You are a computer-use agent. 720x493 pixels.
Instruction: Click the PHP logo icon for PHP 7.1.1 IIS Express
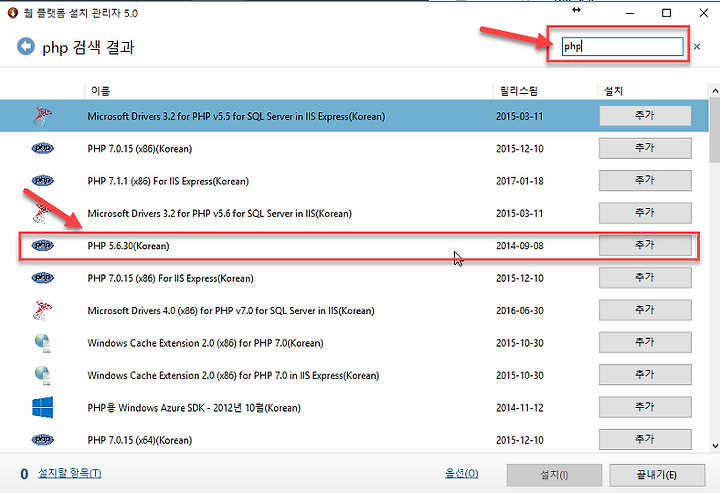click(43, 181)
